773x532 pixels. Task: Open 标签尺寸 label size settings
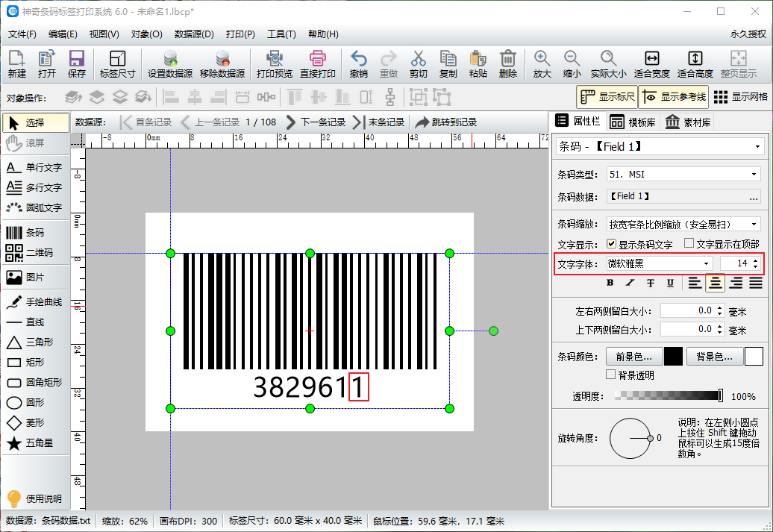[117, 64]
